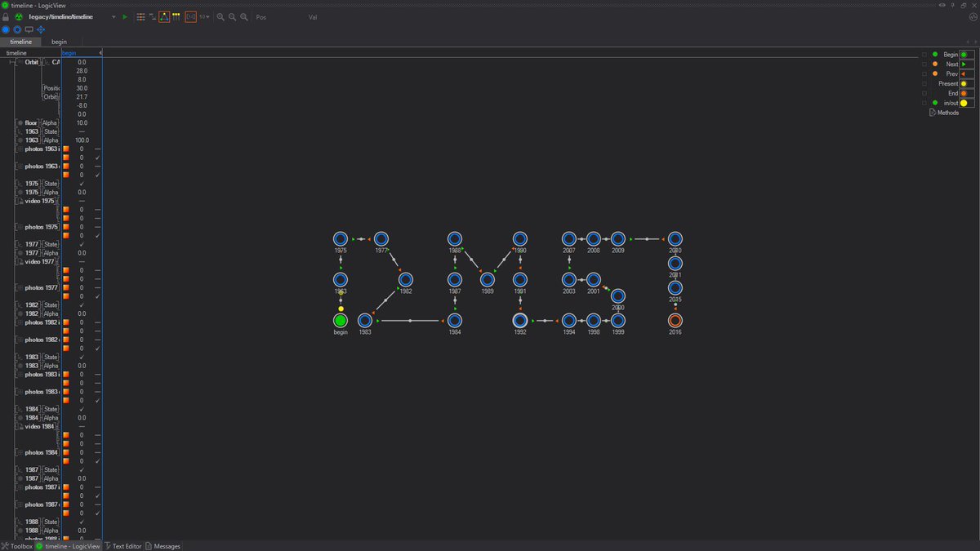Click the in/out yellow circle button
This screenshot has height=551, width=980.
(x=967, y=103)
